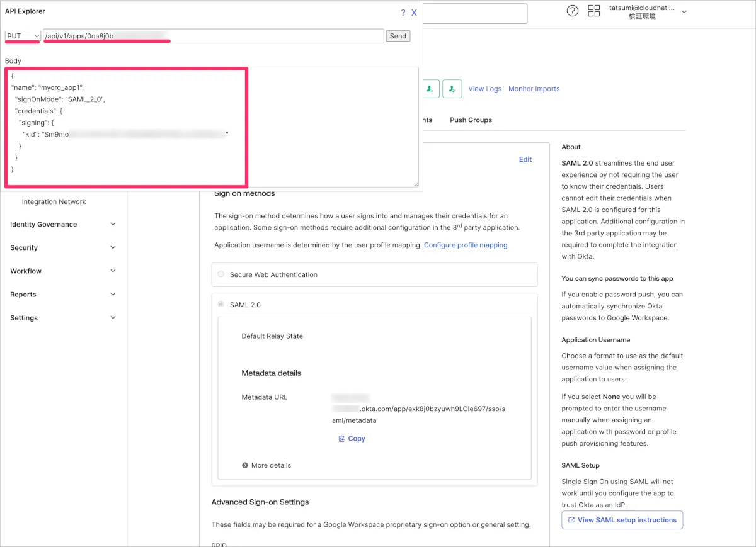Open Integration Network in sidebar
756x547 pixels.
click(x=54, y=202)
